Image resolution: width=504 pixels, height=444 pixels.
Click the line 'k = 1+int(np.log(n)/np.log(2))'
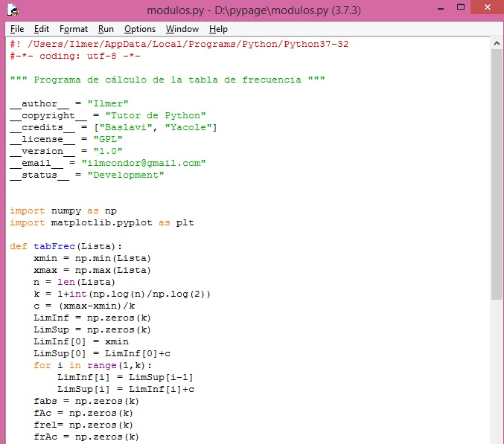click(x=122, y=294)
